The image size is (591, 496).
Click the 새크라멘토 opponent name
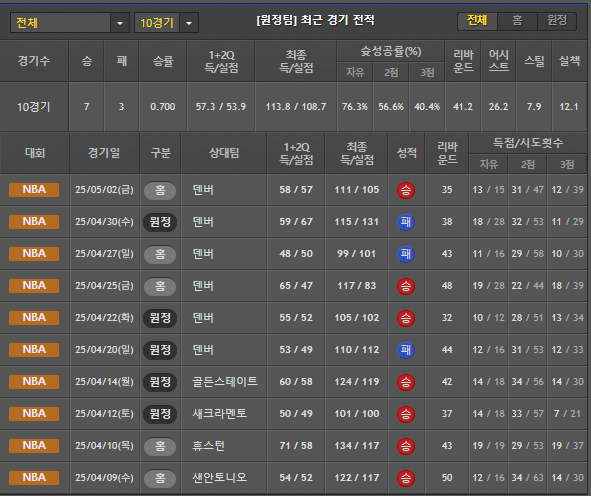[220, 414]
